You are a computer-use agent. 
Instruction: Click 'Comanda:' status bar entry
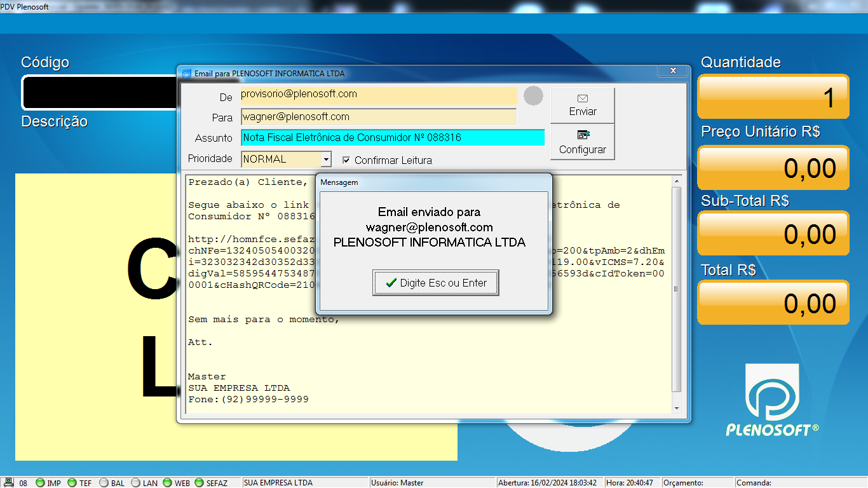[754, 483]
